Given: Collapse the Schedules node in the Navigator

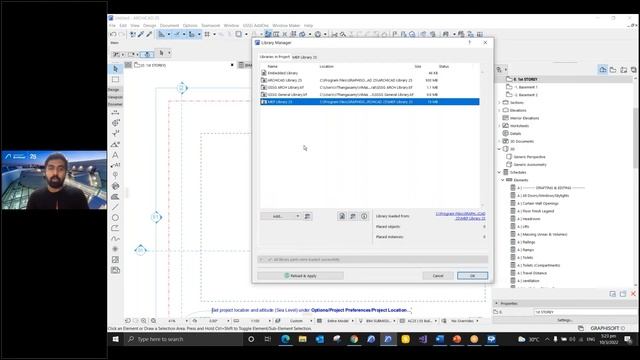Looking at the screenshot, I should pyautogui.click(x=499, y=172).
